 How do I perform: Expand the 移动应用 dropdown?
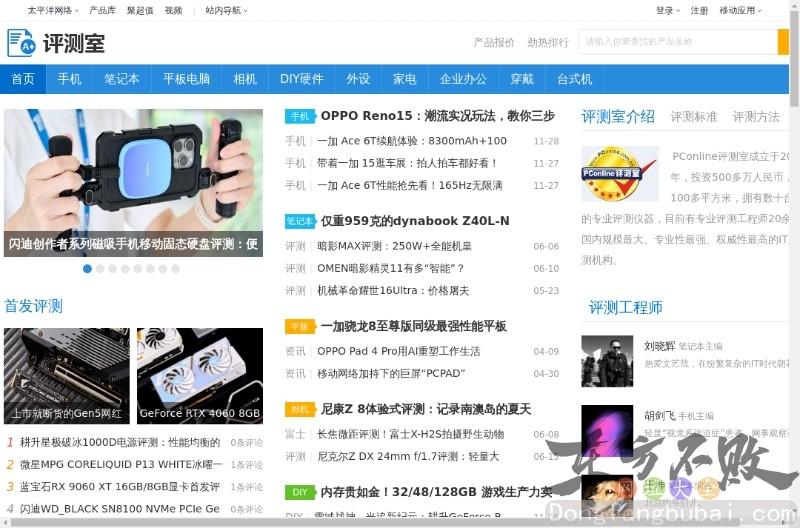pyautogui.click(x=740, y=10)
